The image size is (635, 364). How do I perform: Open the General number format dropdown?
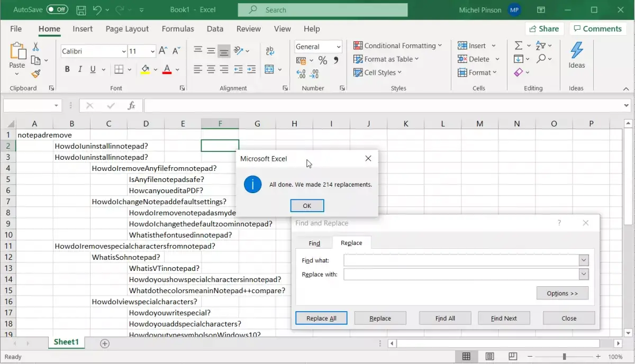(x=339, y=47)
